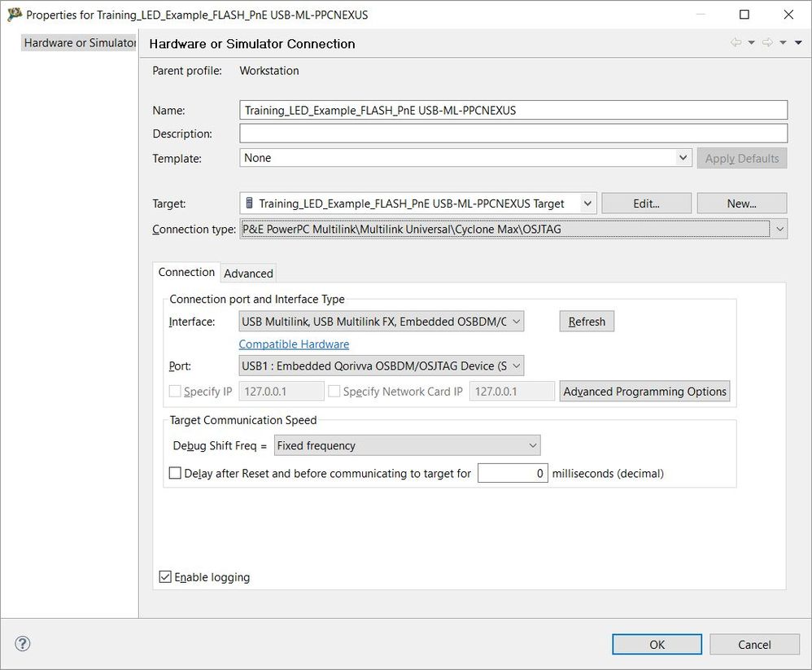The image size is (812, 670).
Task: Expand the Connection type combo box
Action: tap(780, 230)
